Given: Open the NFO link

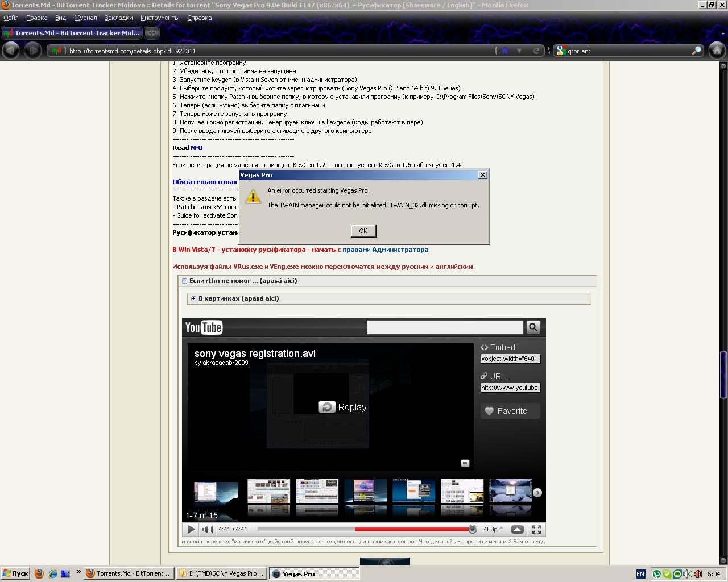Looking at the screenshot, I should (197, 148).
